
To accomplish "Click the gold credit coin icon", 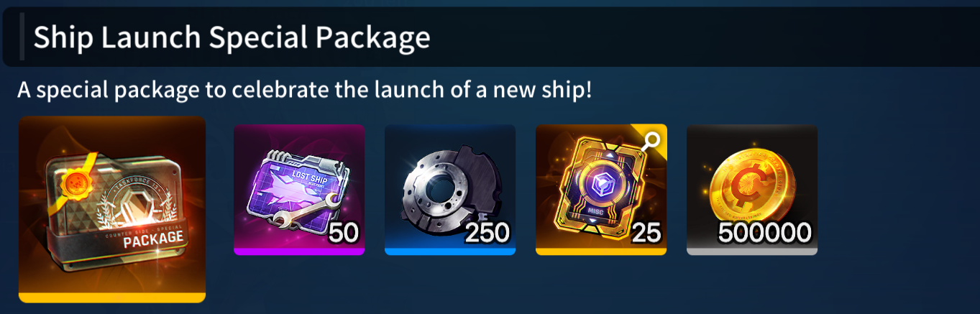I will click(752, 190).
